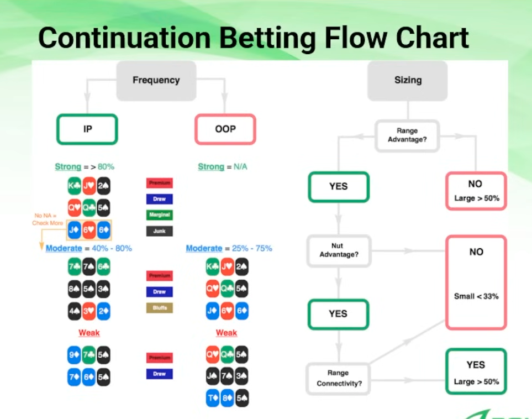Select the 2 of diamonds card

[x=103, y=311]
